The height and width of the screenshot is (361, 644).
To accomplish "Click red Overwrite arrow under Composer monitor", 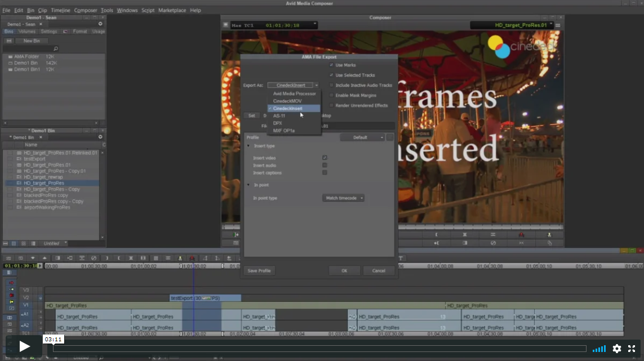I will click(x=521, y=234).
